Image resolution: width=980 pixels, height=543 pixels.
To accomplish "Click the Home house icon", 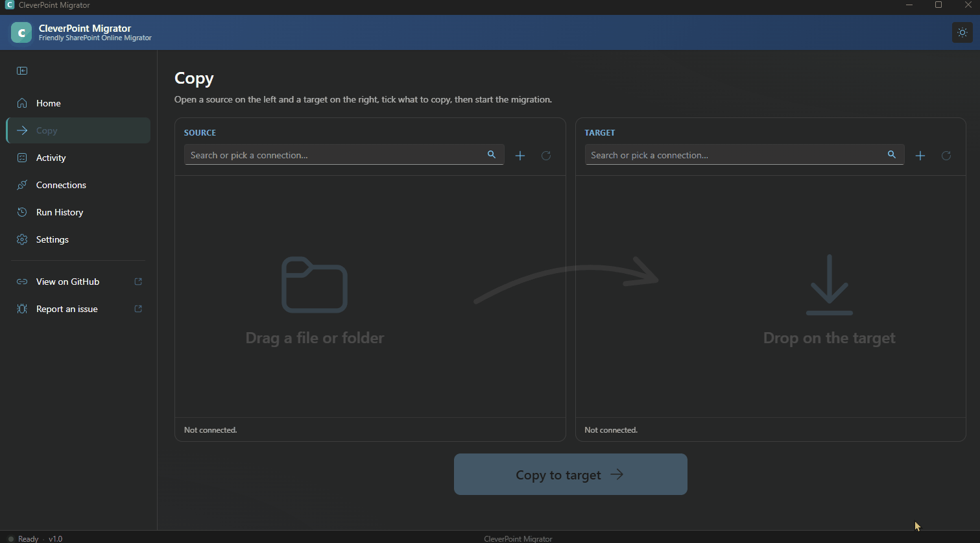I will point(22,103).
